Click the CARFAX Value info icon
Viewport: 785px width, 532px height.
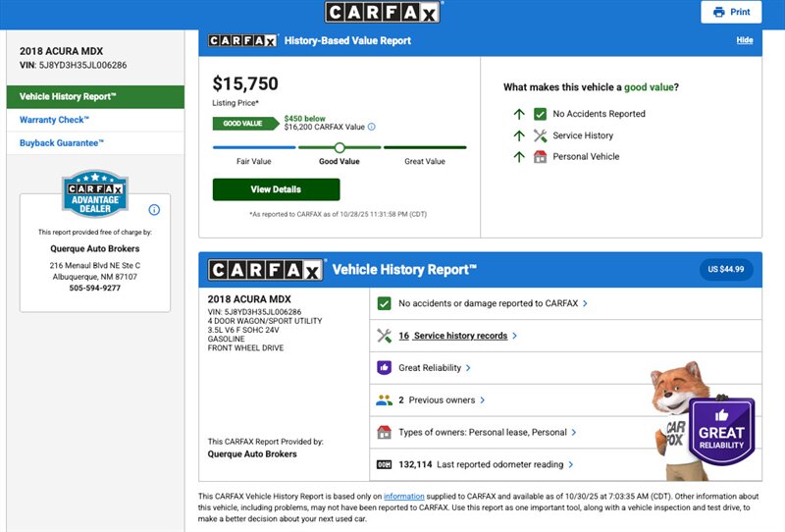pos(372,127)
